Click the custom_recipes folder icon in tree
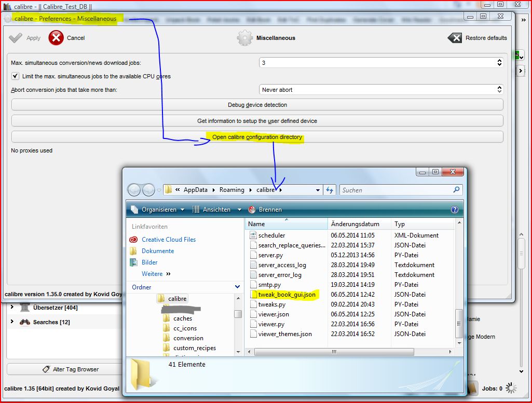The width and height of the screenshot is (532, 403). point(166,348)
